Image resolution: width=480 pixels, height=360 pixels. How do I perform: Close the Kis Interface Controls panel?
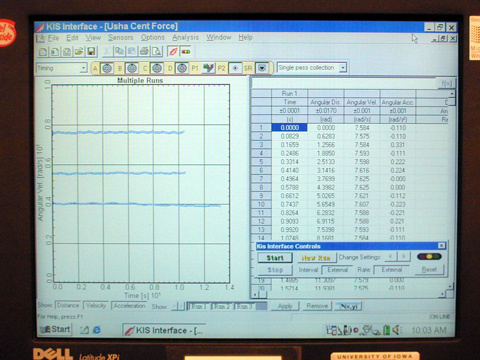coord(441,246)
